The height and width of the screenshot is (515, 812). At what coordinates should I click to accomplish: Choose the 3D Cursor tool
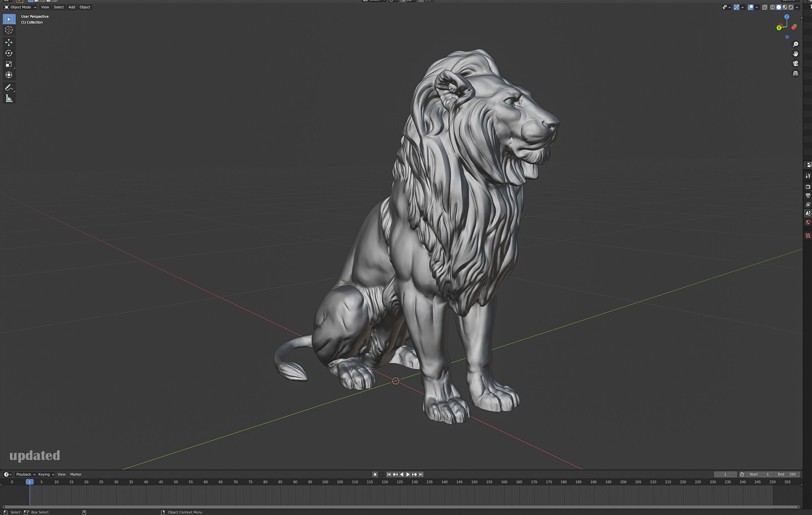(9, 30)
